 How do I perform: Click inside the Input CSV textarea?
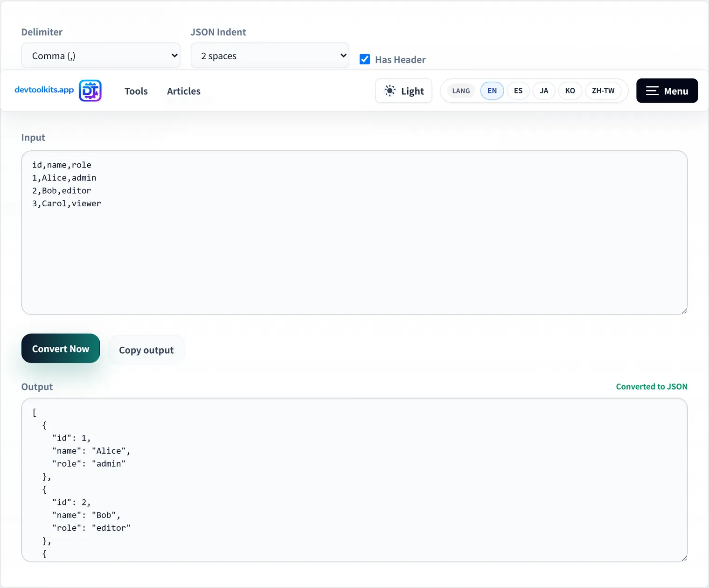[x=354, y=232]
